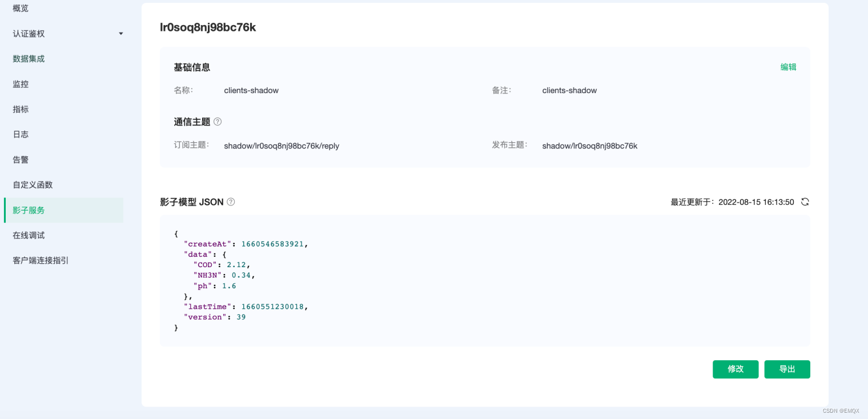Image resolution: width=868 pixels, height=419 pixels.
Task: Click the 通信主题 heading
Action: [192, 122]
